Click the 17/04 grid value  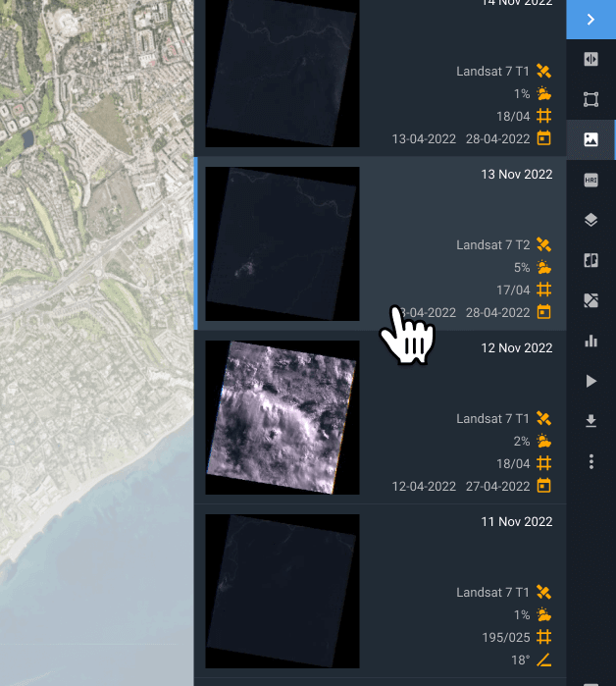point(513,290)
